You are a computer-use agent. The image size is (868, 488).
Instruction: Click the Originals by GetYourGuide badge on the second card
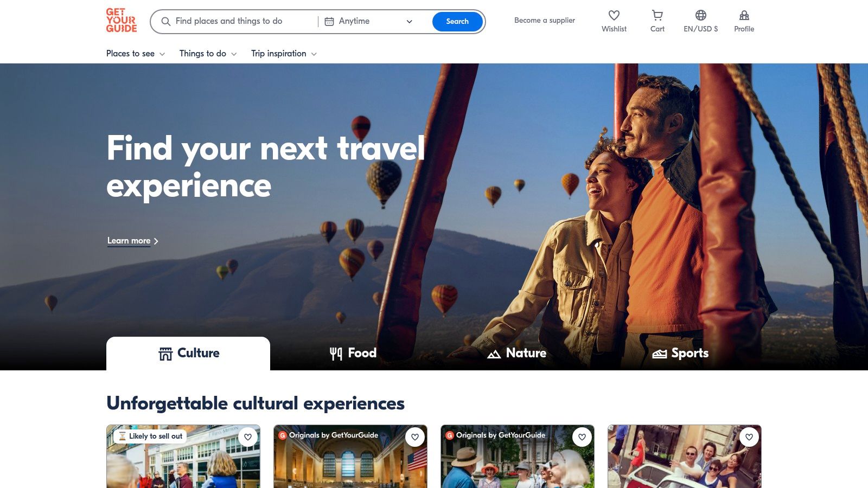tap(329, 435)
